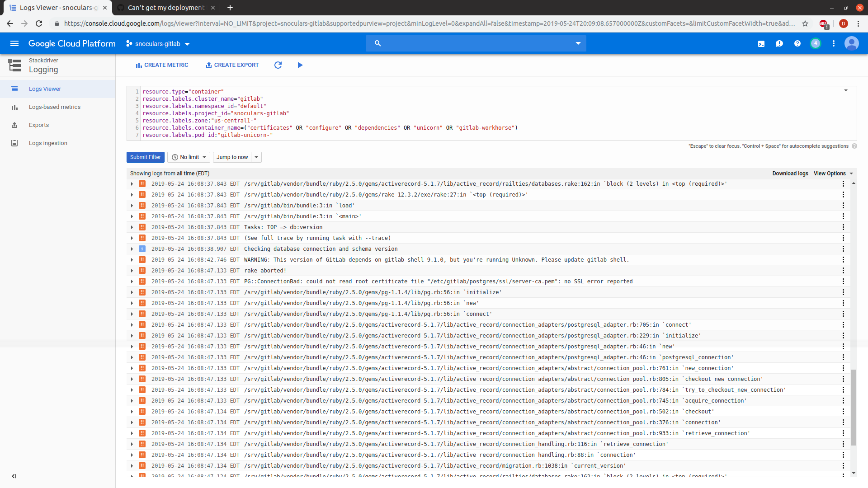The image size is (868, 488).
Task: Open the No limit time range dropdown
Action: (189, 157)
